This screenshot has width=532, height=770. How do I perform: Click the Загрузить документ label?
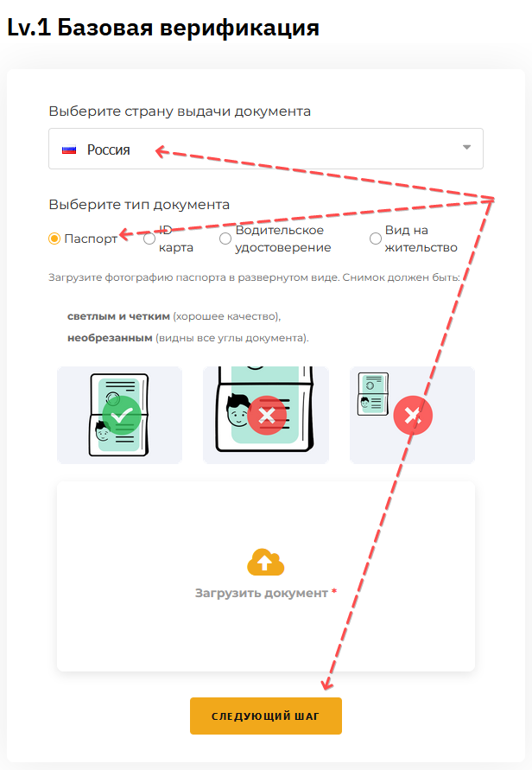click(x=262, y=593)
